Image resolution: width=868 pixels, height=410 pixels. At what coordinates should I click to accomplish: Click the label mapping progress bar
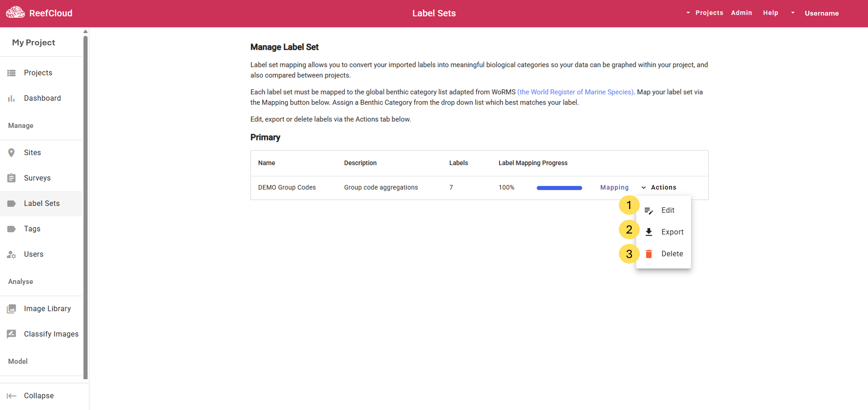[x=559, y=188]
